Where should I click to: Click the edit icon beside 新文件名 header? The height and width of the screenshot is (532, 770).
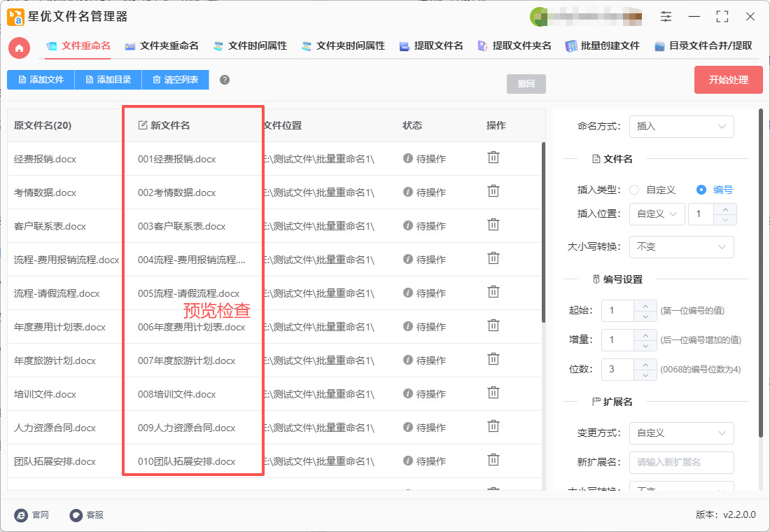(143, 125)
